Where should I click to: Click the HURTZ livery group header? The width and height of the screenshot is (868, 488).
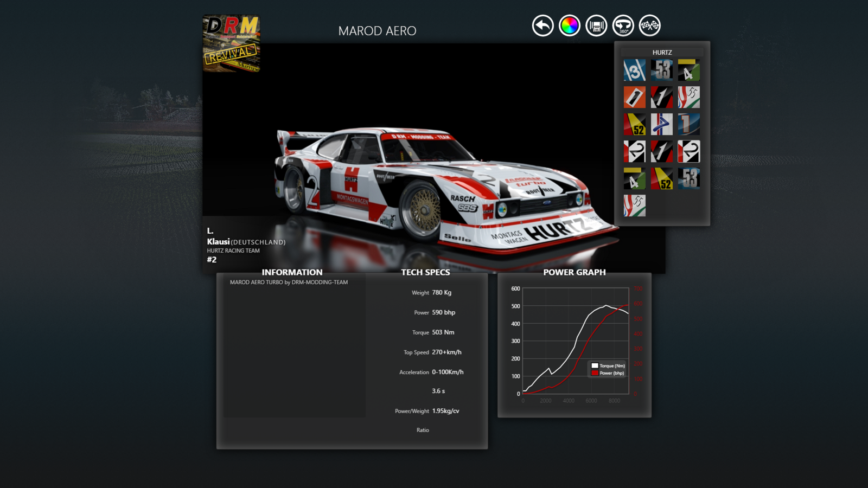click(x=662, y=53)
